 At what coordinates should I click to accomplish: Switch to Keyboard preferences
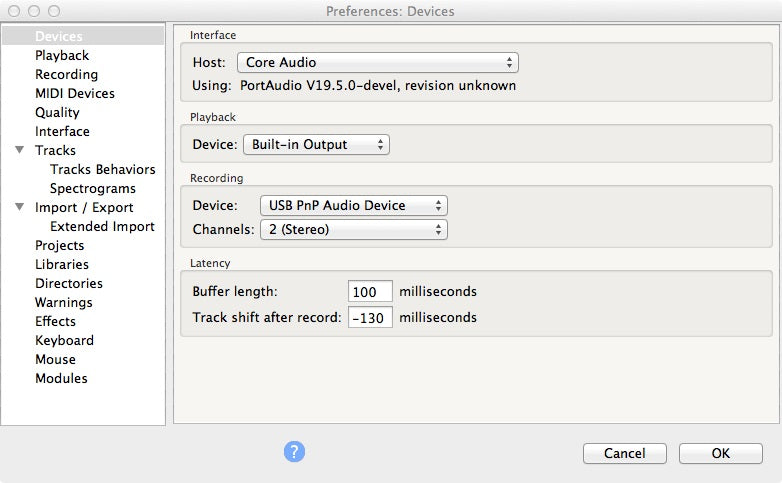tap(64, 341)
